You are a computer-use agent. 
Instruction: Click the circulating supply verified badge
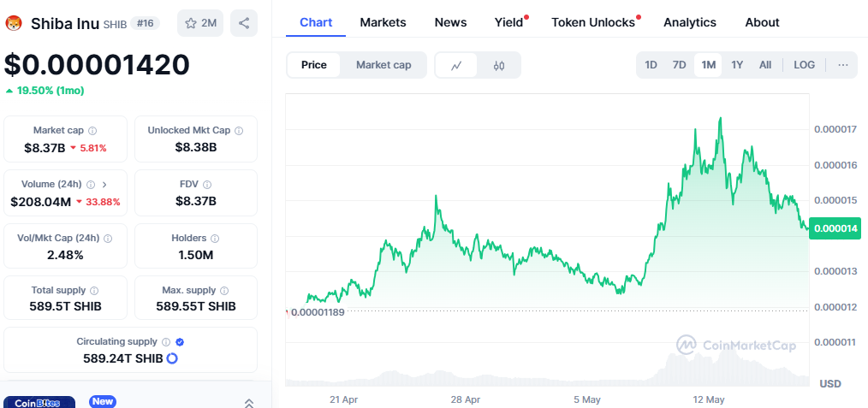point(180,342)
